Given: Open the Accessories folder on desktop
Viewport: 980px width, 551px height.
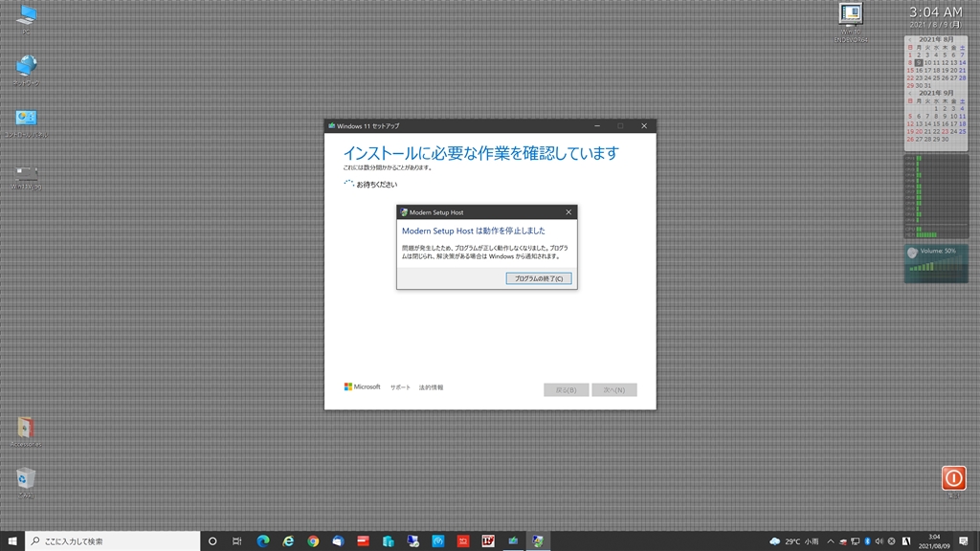Looking at the screenshot, I should pos(26,431).
